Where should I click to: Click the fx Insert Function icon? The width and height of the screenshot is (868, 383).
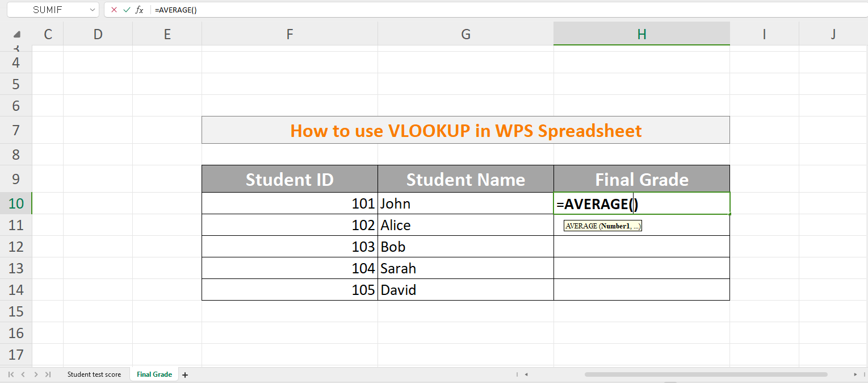tap(140, 10)
